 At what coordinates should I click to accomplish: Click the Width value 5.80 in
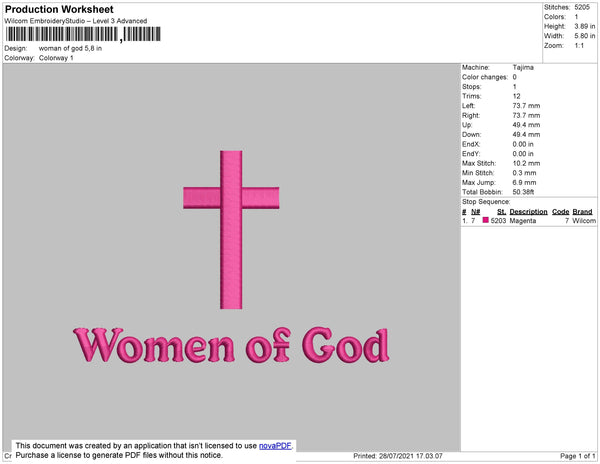(585, 36)
